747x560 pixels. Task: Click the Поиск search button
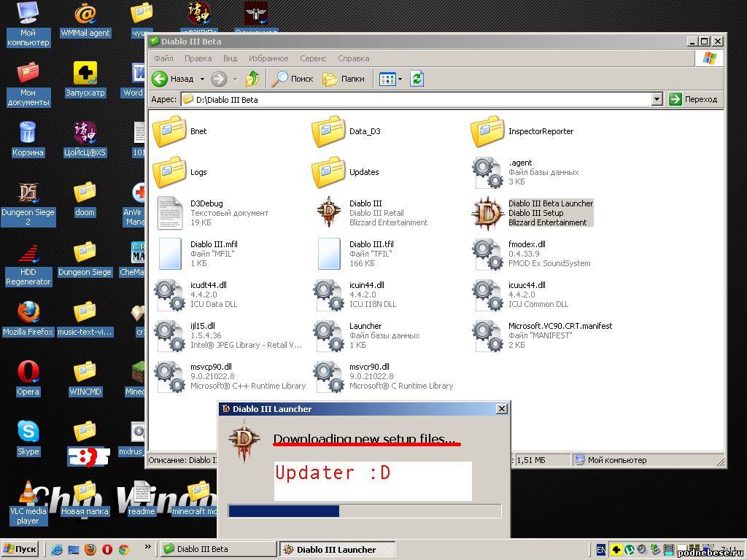(x=292, y=79)
